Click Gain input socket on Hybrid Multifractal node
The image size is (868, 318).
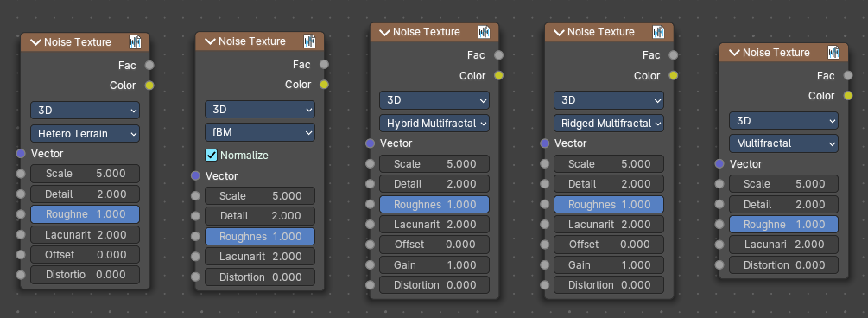(371, 264)
